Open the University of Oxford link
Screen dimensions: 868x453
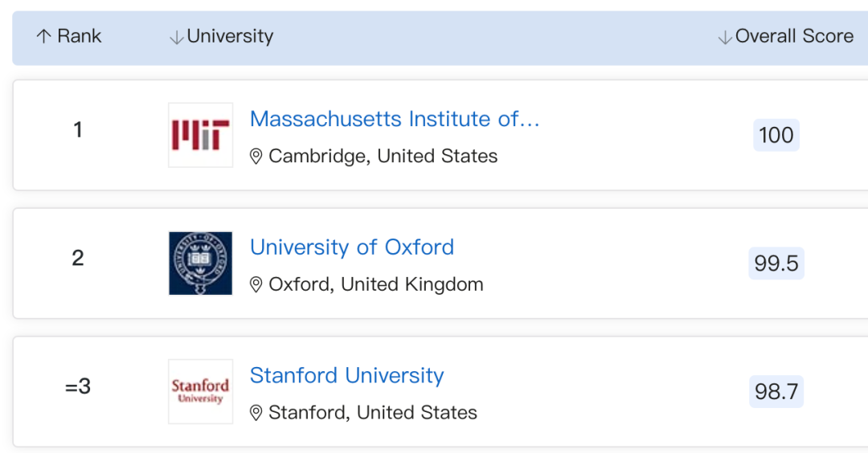(352, 247)
